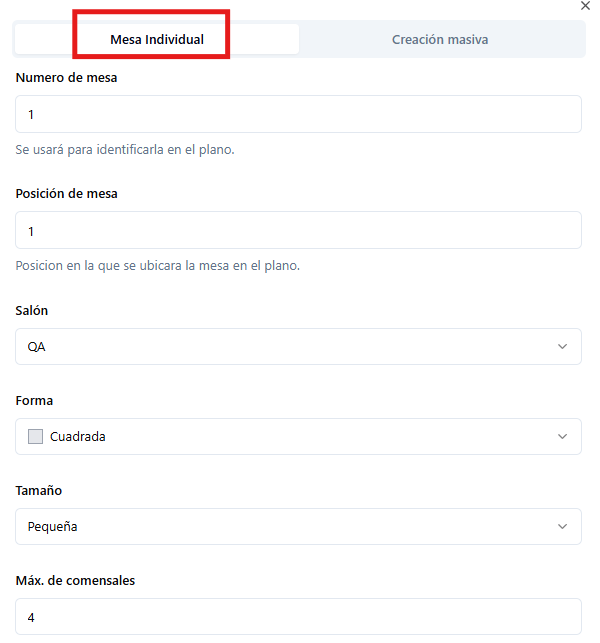Select the Máx. de comensales input field
The image size is (600, 643).
298,618
